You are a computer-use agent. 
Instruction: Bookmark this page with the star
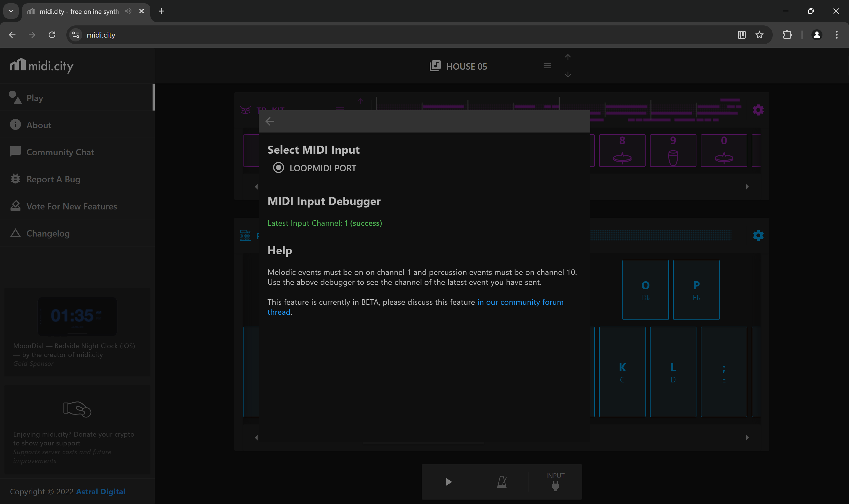coord(760,35)
